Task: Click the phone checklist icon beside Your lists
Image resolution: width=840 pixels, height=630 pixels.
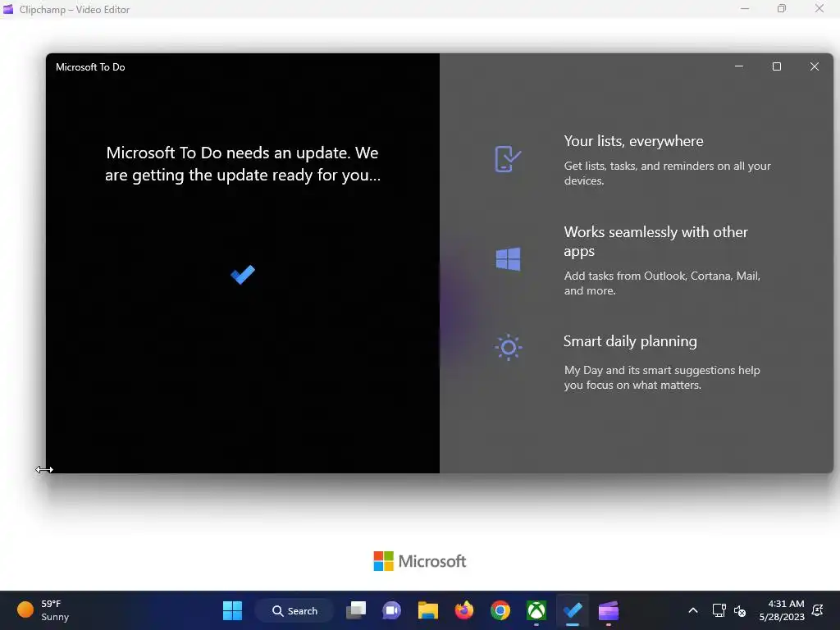Action: click(507, 158)
